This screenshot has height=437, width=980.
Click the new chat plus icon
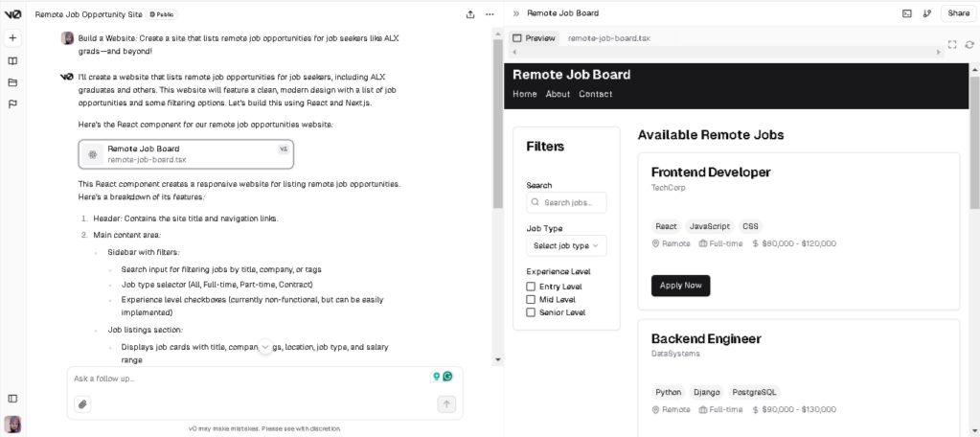click(x=12, y=38)
